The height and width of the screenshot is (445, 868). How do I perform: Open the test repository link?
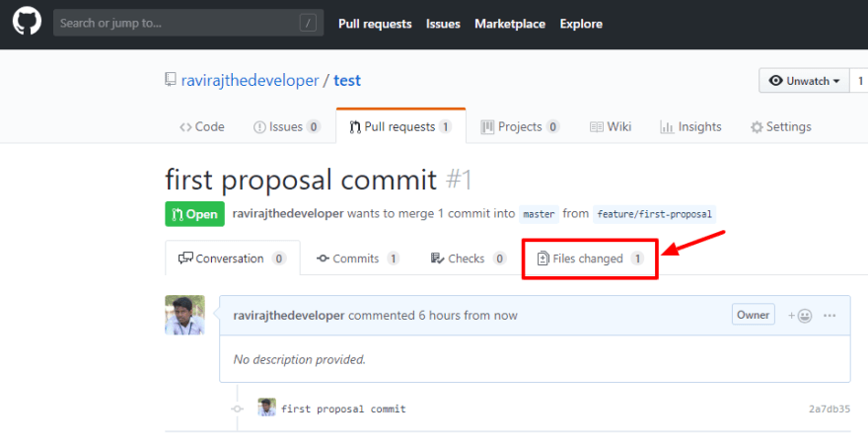point(347,80)
